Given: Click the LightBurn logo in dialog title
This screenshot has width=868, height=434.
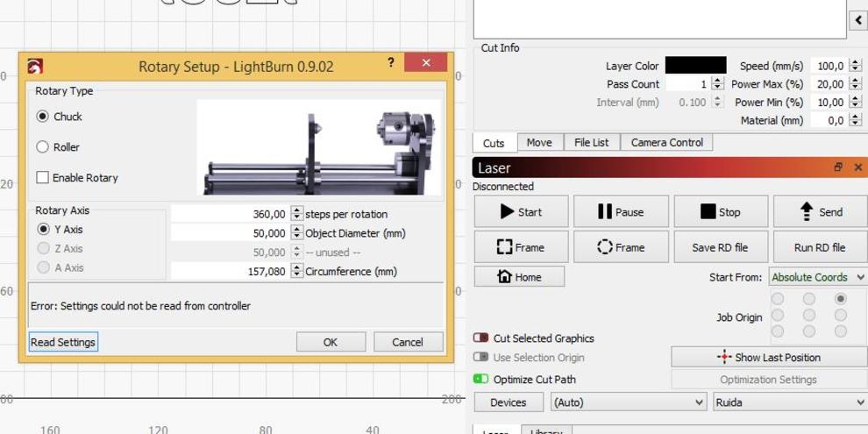Looking at the screenshot, I should (35, 67).
